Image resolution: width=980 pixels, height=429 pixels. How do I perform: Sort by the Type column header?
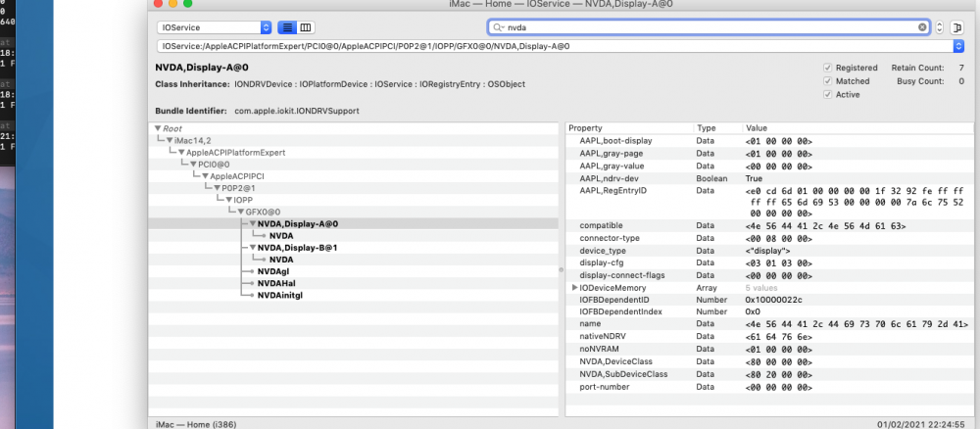pos(718,128)
